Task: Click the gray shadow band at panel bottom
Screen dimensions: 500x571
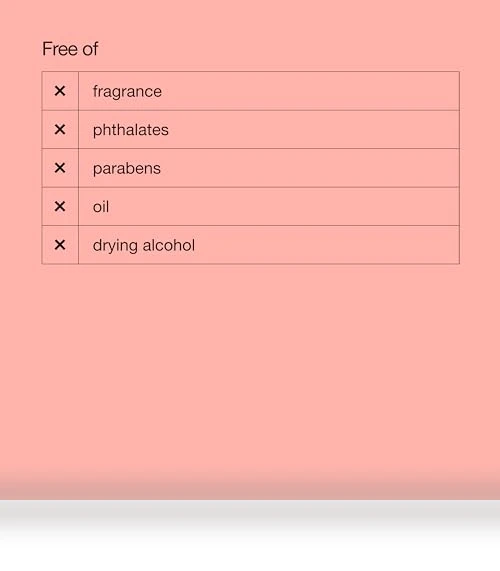Action: (250, 510)
